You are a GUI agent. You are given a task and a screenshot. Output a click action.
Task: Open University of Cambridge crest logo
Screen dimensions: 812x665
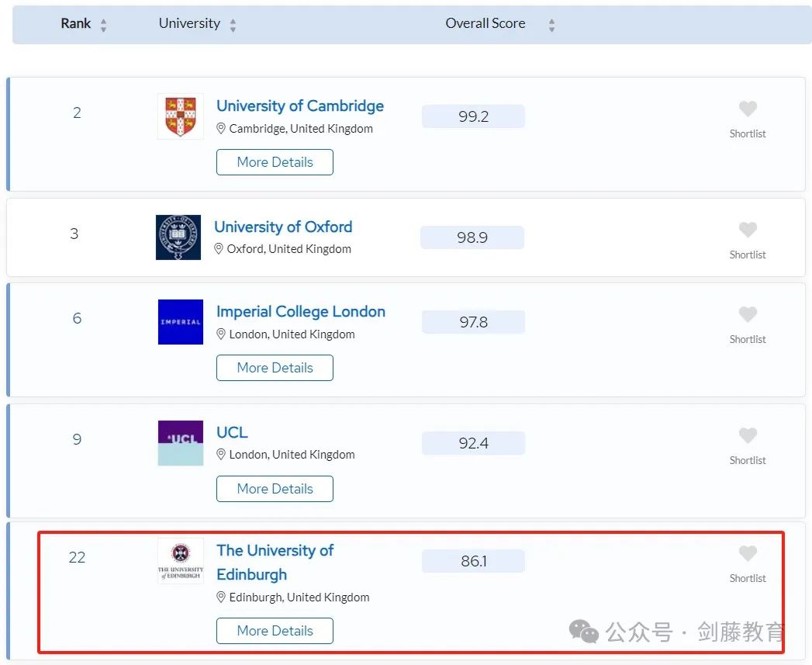coord(180,116)
